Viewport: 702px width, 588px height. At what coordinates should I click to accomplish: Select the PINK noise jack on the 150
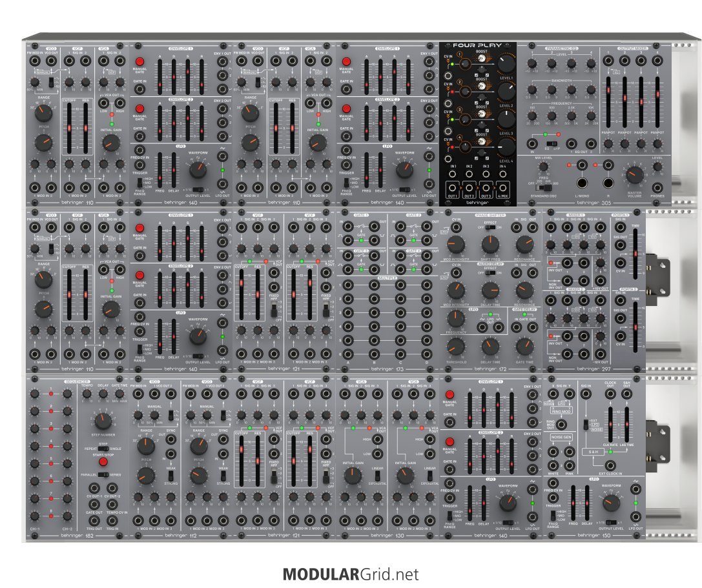coord(570,465)
